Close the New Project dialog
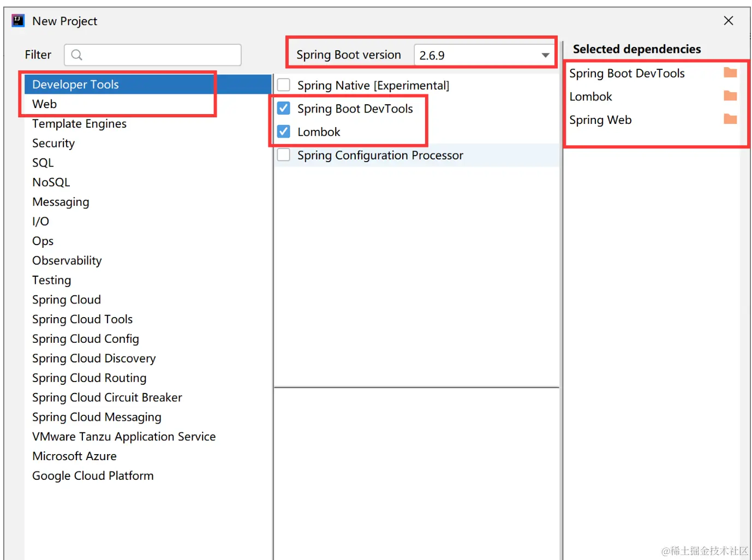 pos(728,21)
